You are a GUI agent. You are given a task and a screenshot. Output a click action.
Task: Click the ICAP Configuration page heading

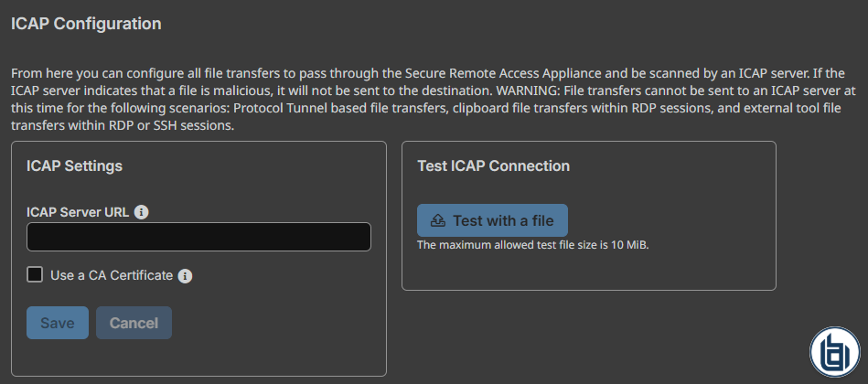click(x=86, y=24)
